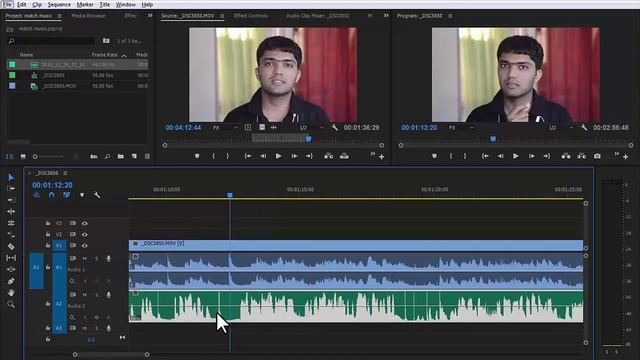This screenshot has width=640, height=360.
Task: Toggle lock on V1 track
Action: click(48, 245)
